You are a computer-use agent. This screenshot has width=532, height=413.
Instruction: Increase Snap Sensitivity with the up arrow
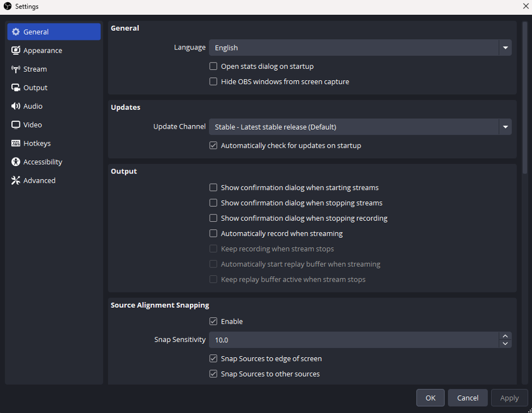point(505,336)
